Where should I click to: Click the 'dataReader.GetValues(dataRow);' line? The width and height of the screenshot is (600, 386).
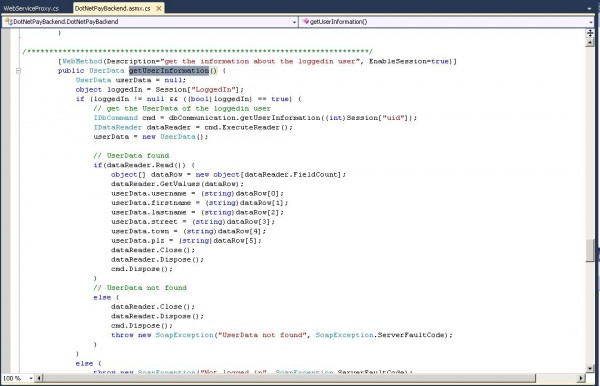click(x=177, y=184)
